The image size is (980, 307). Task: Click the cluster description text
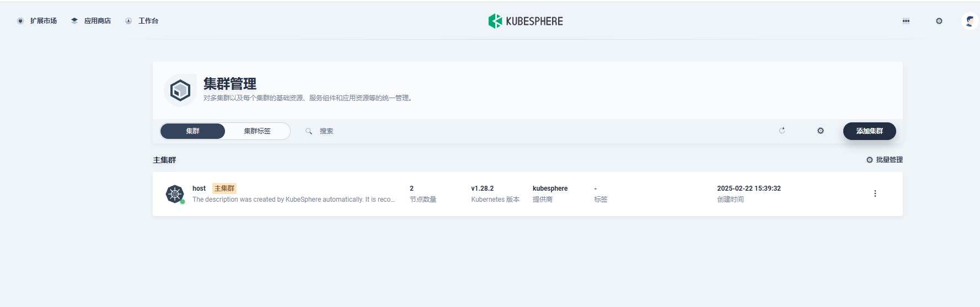293,200
